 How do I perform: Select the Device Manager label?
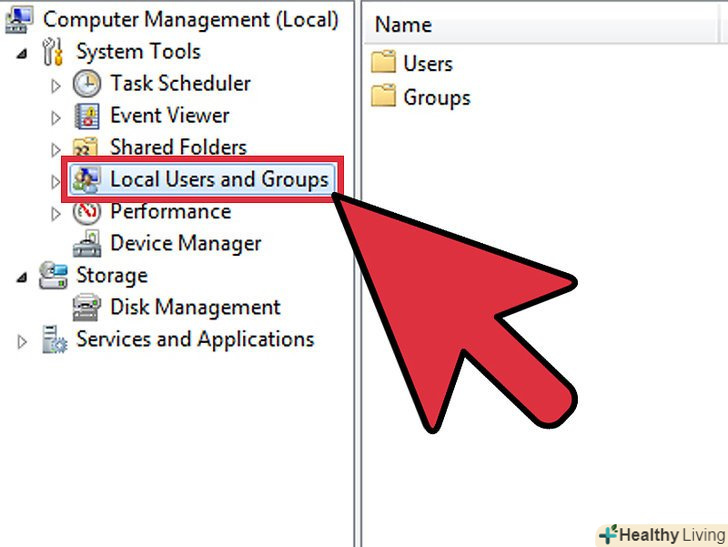coord(186,243)
